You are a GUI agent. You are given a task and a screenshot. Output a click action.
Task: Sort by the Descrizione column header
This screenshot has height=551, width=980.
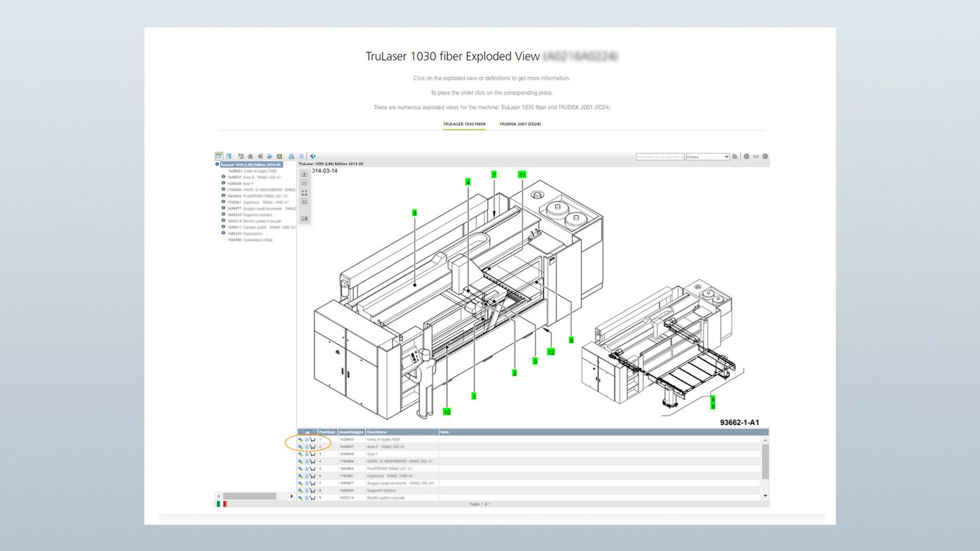tap(402, 432)
